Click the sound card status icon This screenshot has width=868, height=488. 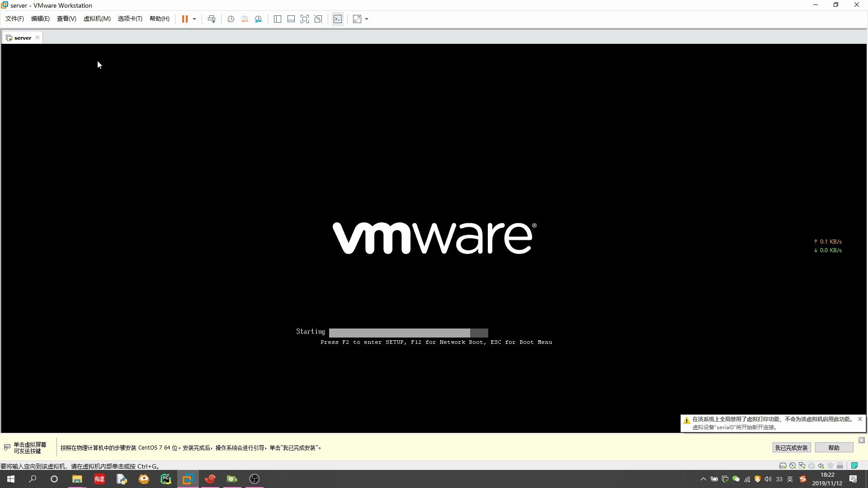(821, 466)
